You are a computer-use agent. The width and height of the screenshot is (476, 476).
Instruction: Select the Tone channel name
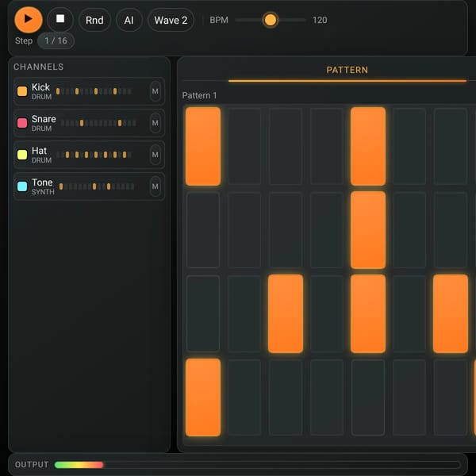coord(42,182)
